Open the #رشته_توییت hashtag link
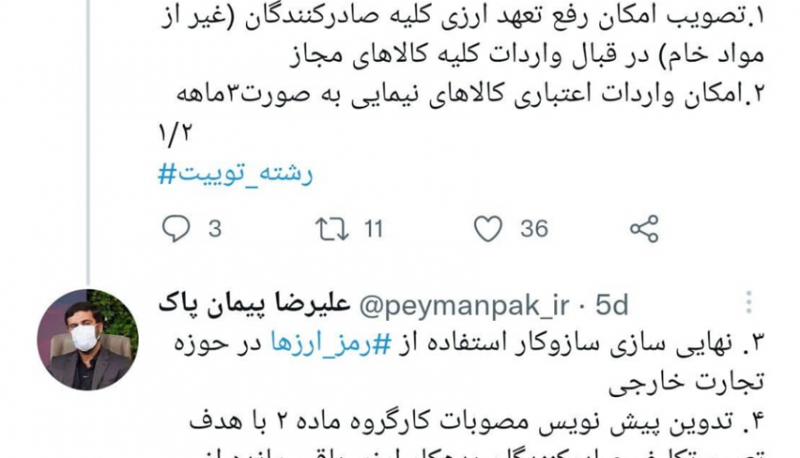Screen dimensions: 800x458 coord(235,174)
